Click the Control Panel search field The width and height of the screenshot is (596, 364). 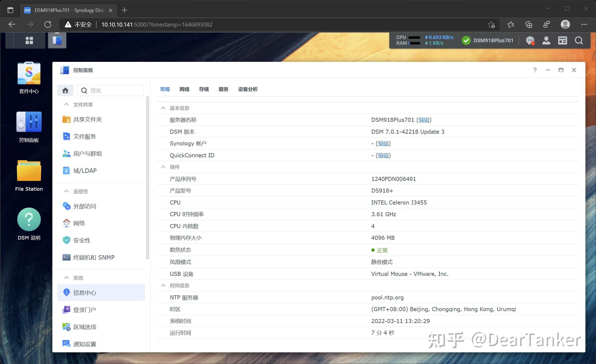click(110, 90)
